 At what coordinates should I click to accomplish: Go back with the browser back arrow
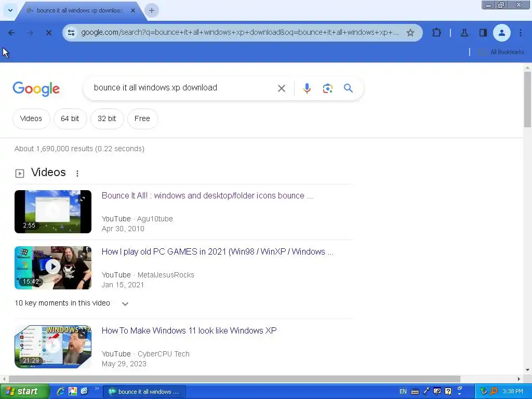(x=11, y=33)
